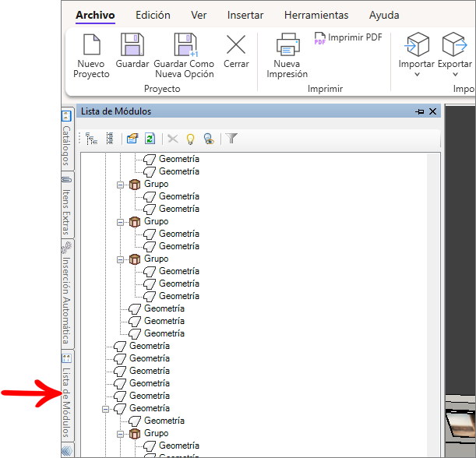Collapse the bottom-most Grupo node

pos(120,435)
